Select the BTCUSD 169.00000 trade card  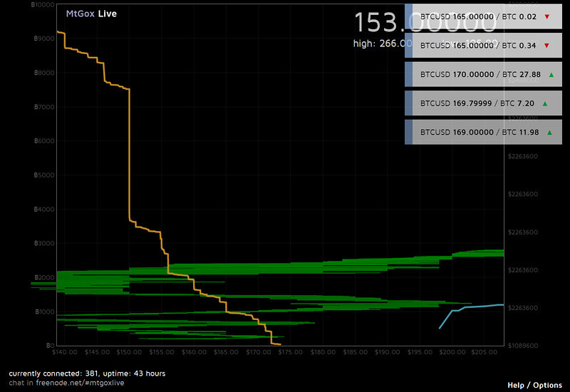[483, 132]
